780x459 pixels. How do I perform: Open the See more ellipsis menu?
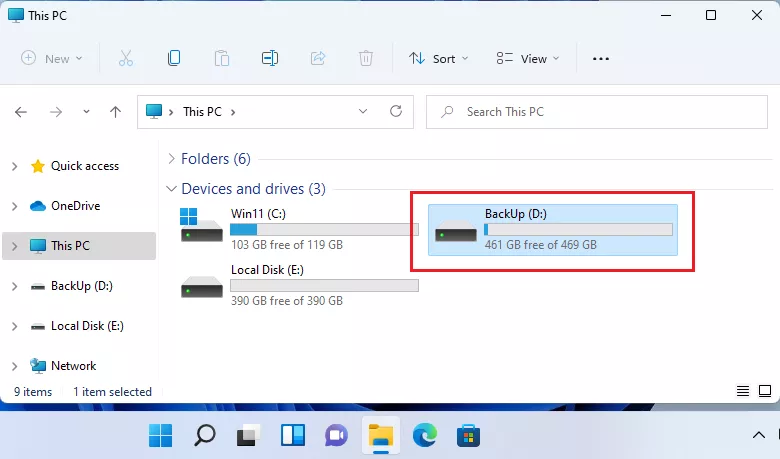pos(600,59)
